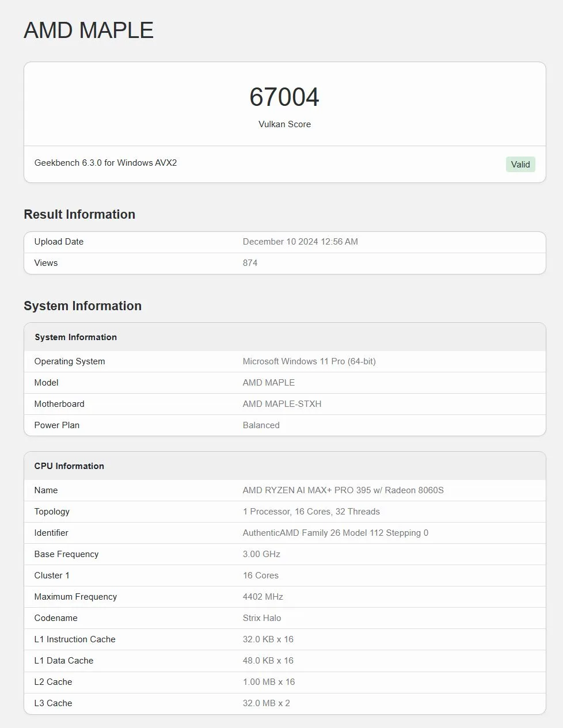Click Microsoft Windows 11 Pro (64-bit) value
This screenshot has height=728, width=563.
[309, 361]
